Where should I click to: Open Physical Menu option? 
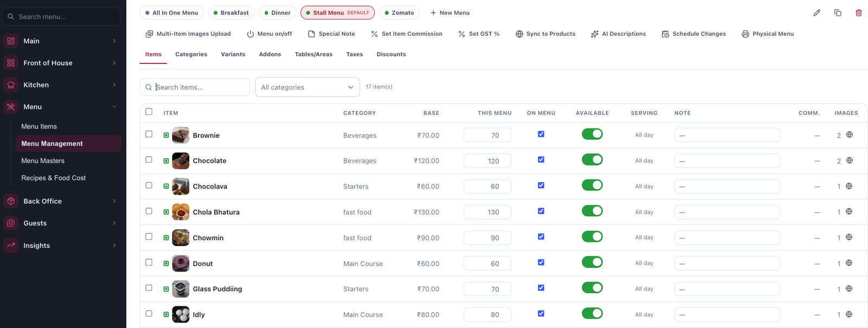click(768, 34)
